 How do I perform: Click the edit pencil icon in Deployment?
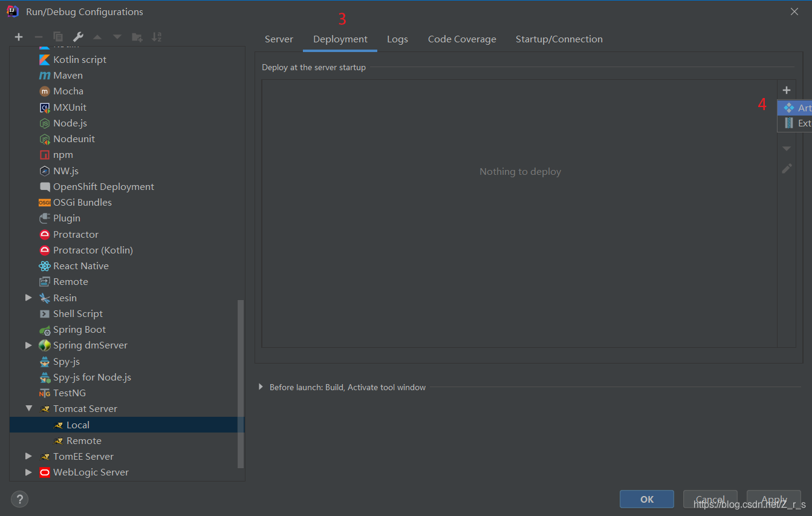786,169
